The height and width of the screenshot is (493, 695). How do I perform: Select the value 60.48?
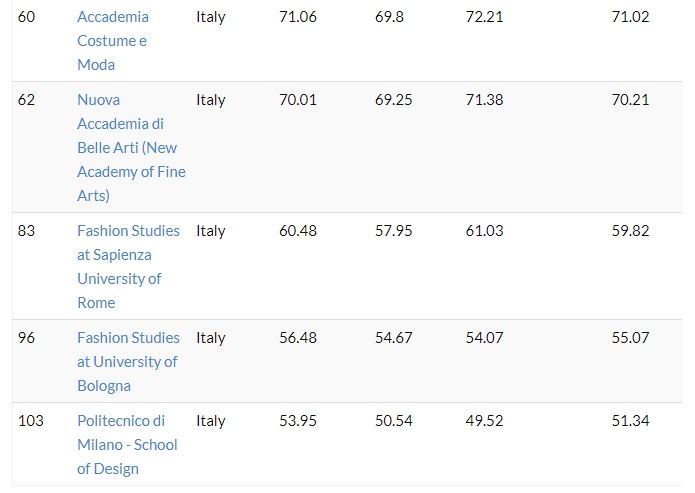coord(298,231)
